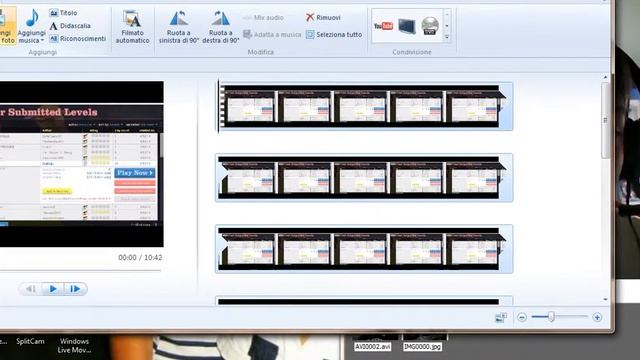640x360 pixels.
Task: Click the video preview monitor
Action: [x=82, y=164]
